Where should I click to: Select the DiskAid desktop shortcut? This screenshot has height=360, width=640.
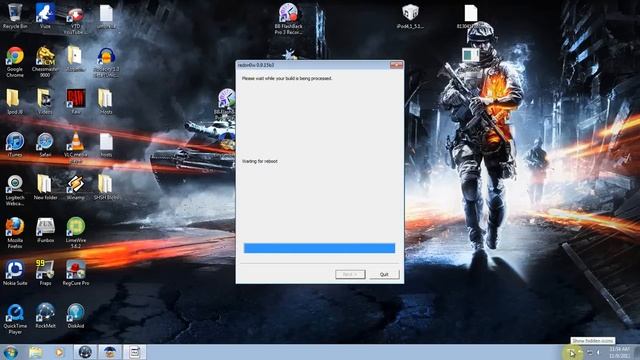(76, 316)
